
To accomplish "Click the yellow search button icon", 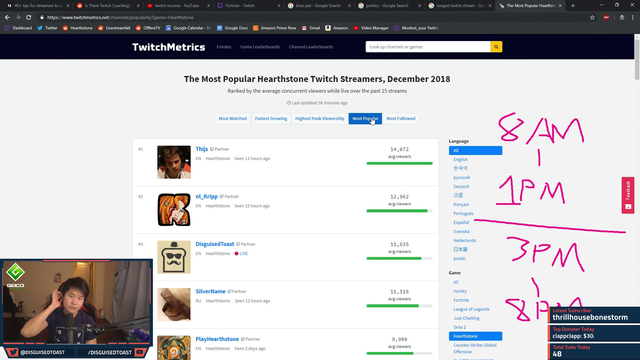I will tap(496, 47).
